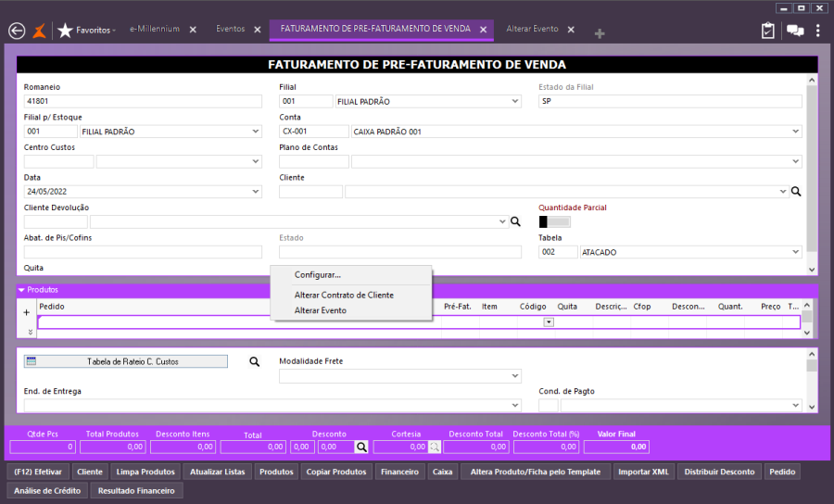This screenshot has width=834, height=504.
Task: Click the Cliente Devolução search magnifier
Action: click(515, 221)
